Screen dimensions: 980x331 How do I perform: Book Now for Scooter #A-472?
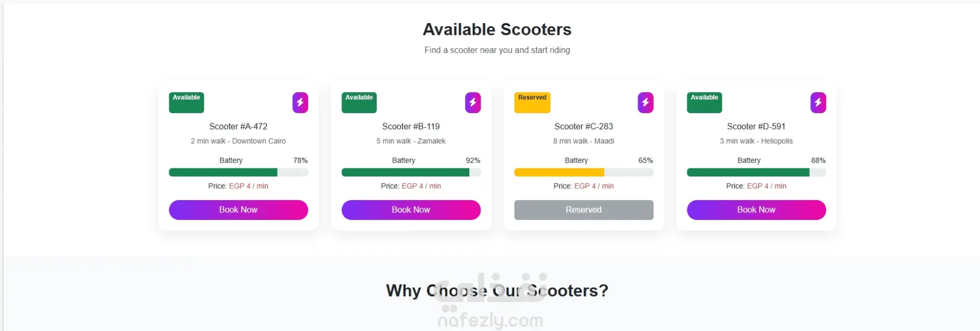(x=238, y=210)
